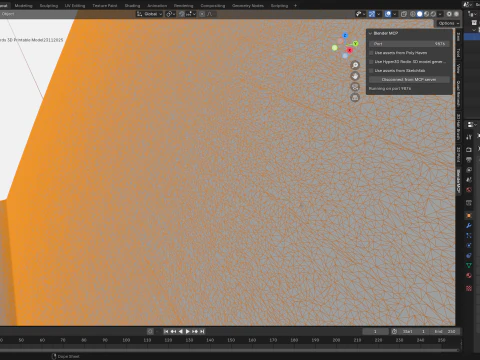Open the View sidebar tab

pyautogui.click(x=458, y=69)
